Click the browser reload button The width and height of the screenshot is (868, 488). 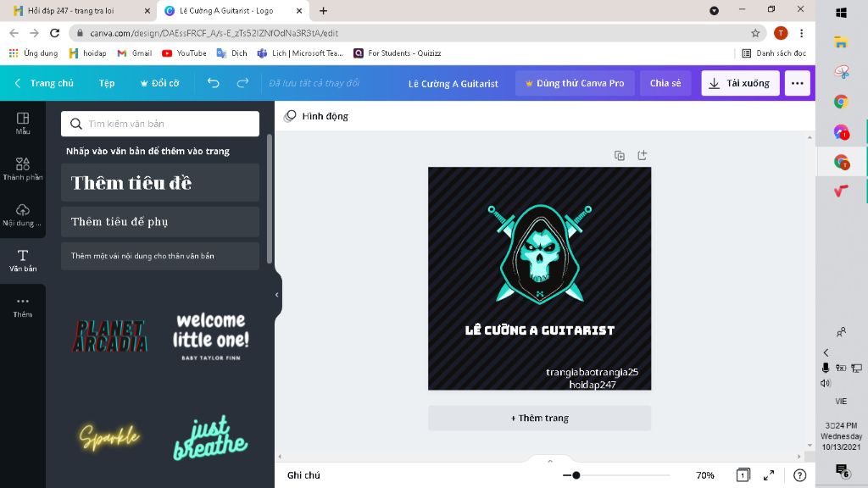tap(55, 33)
